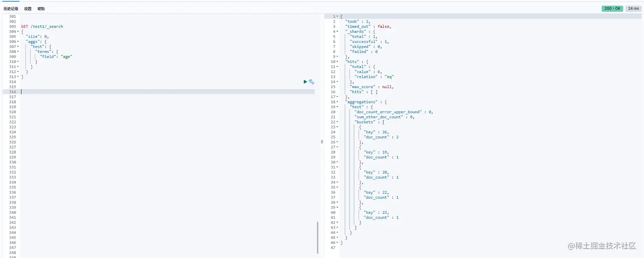Click the "value" : 6 line
The width and height of the screenshot is (644, 258).
pyautogui.click(x=368, y=72)
